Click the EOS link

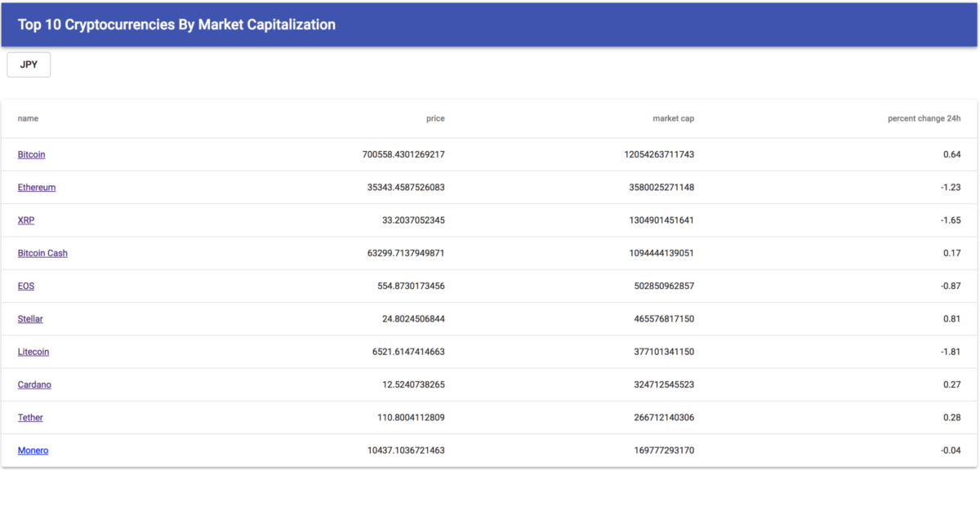coord(26,286)
